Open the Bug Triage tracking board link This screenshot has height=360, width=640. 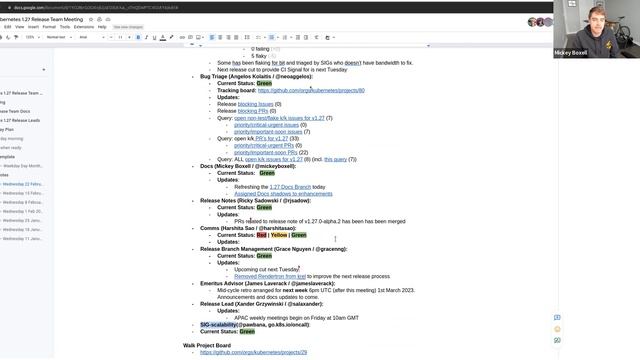pyautogui.click(x=311, y=90)
